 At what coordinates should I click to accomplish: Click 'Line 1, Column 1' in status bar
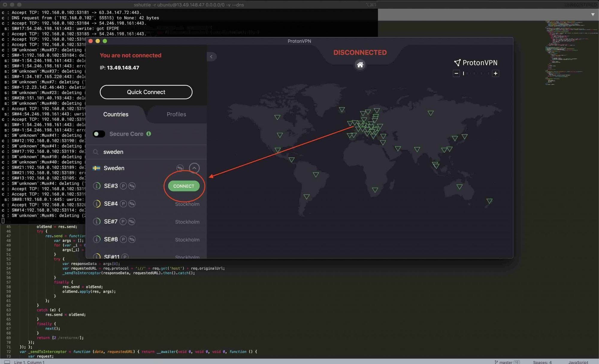coord(29,362)
